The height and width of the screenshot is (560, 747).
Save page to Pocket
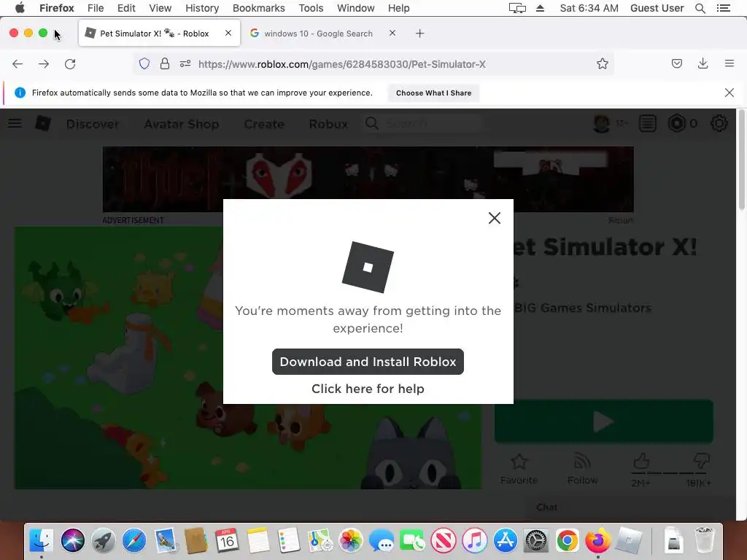click(677, 64)
